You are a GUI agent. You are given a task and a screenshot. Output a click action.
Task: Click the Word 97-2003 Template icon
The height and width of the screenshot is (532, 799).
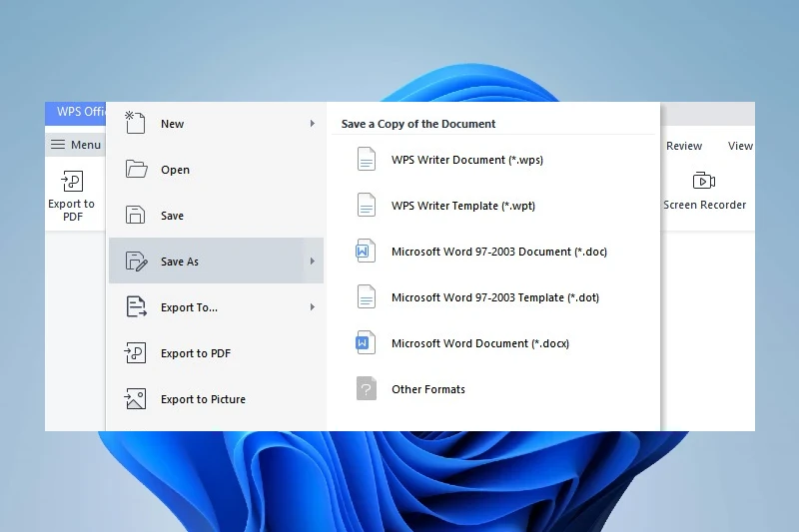coord(366,296)
